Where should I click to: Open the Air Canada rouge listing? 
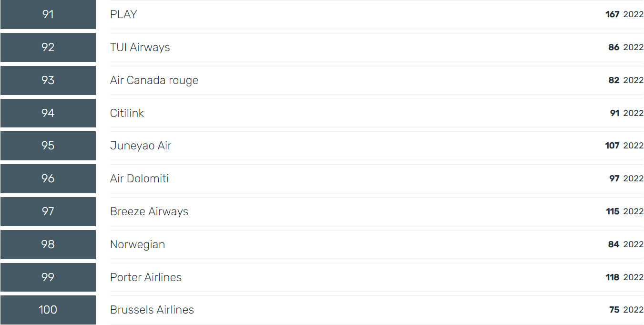(154, 80)
